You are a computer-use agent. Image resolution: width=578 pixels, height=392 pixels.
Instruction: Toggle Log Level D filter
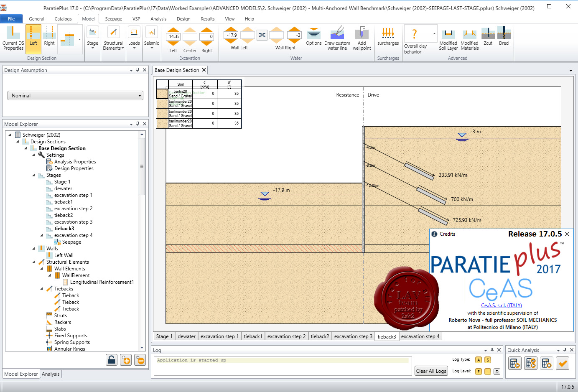(497, 372)
